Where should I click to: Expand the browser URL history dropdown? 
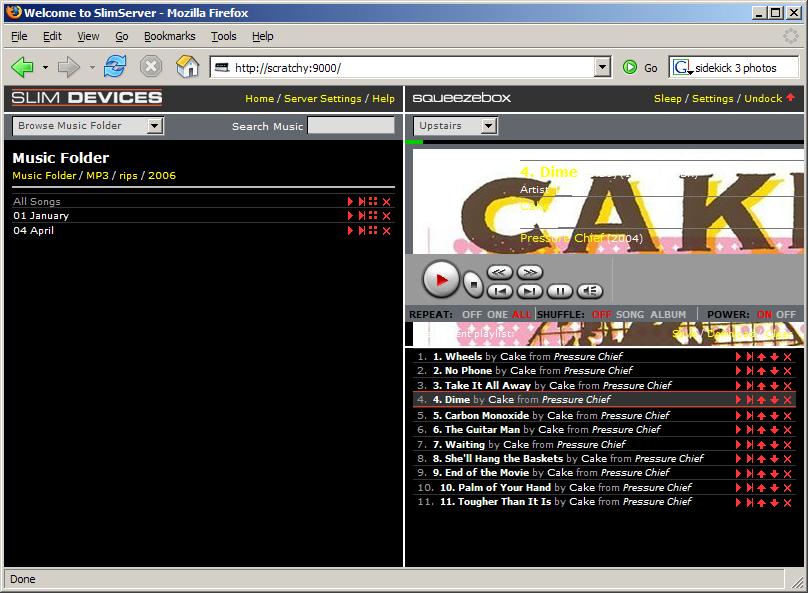[x=602, y=68]
